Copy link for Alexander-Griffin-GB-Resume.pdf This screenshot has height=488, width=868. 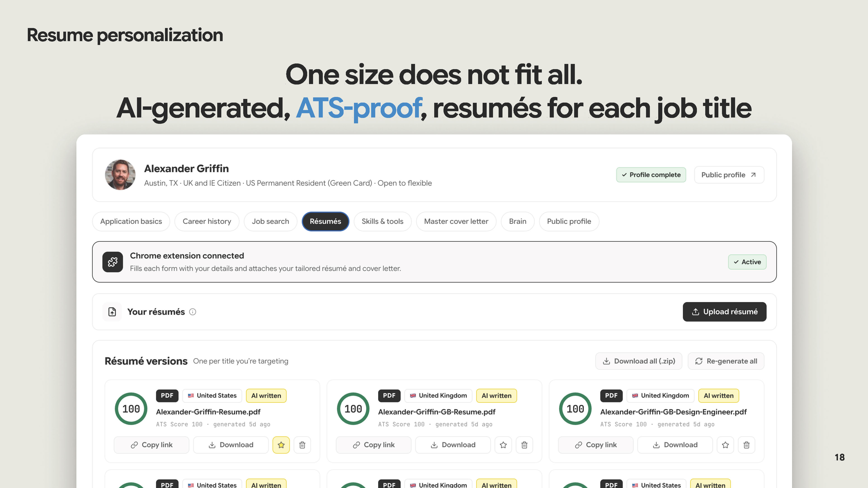[373, 445]
